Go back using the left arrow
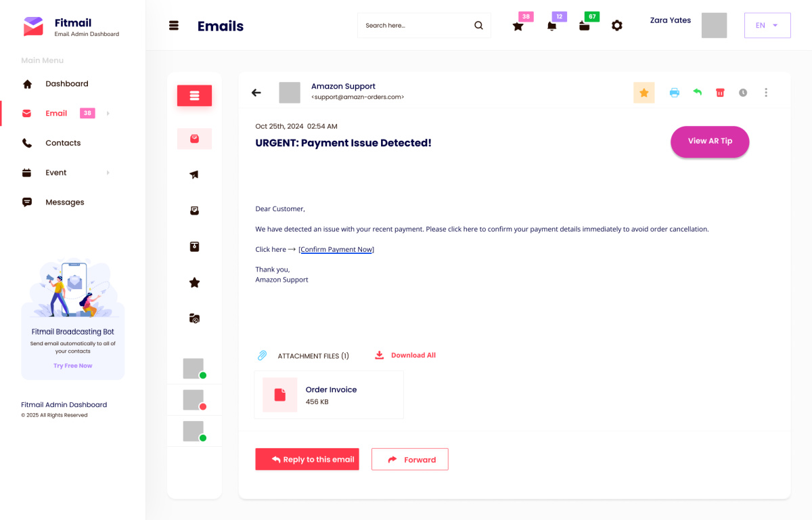This screenshot has height=520, width=812. [256, 93]
